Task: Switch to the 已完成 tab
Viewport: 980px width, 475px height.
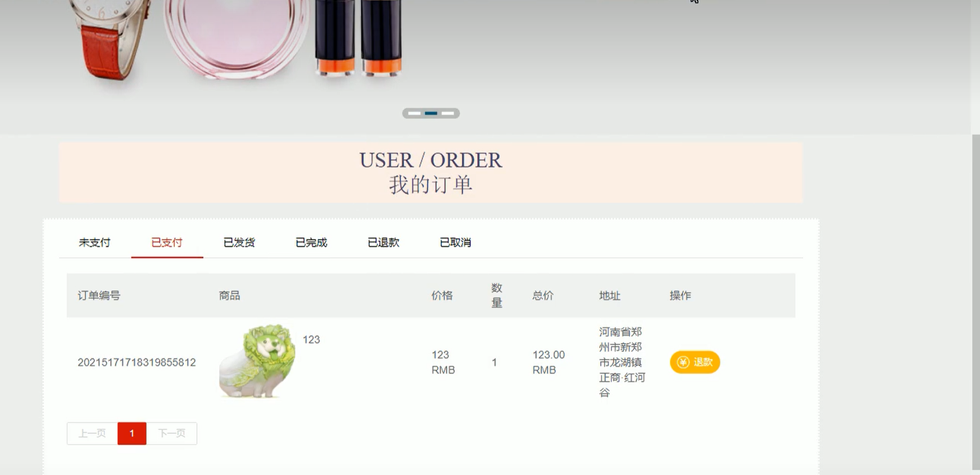Action: [x=311, y=242]
